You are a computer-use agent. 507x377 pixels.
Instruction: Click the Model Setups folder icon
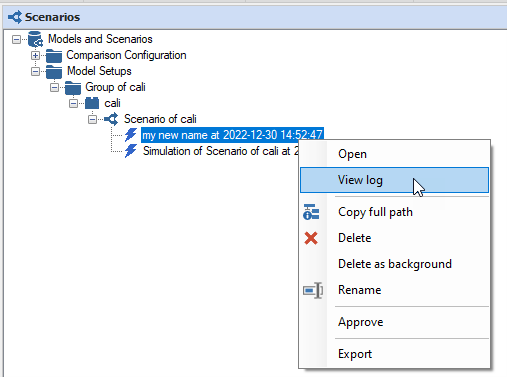click(x=54, y=71)
